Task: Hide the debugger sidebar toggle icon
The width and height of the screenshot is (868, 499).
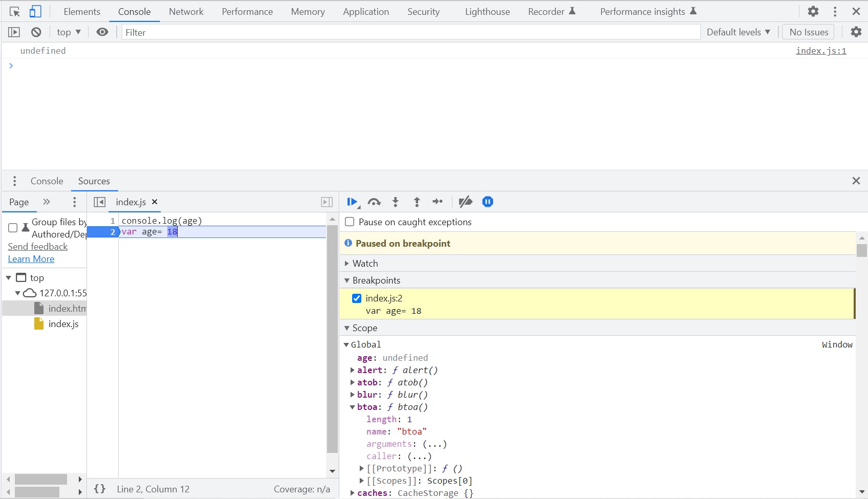Action: point(327,202)
